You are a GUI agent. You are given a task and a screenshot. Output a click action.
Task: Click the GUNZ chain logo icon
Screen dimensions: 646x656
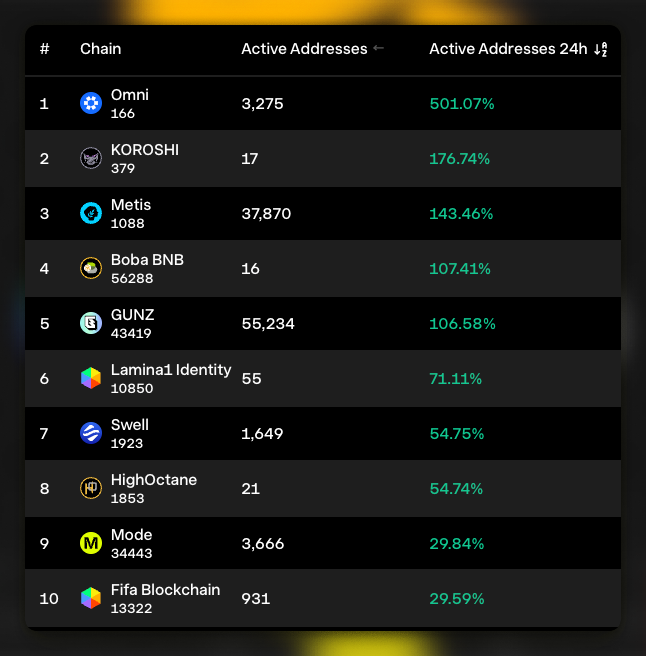(x=91, y=323)
